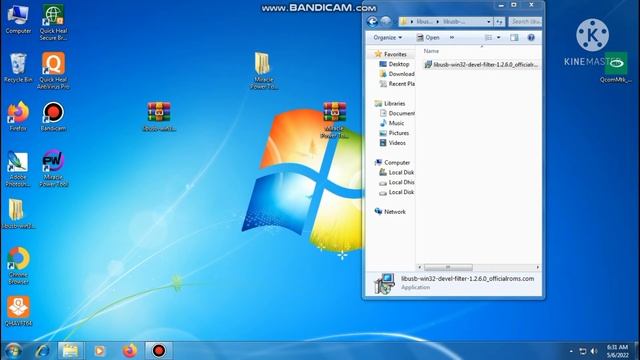Switch to Firefox in taskbar
This screenshot has width=640, height=360.
click(129, 351)
